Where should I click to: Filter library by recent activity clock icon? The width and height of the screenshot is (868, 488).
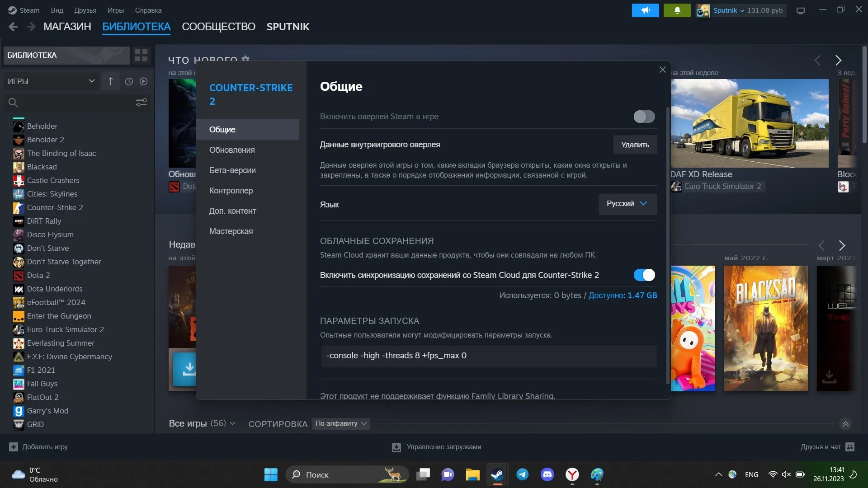(129, 81)
